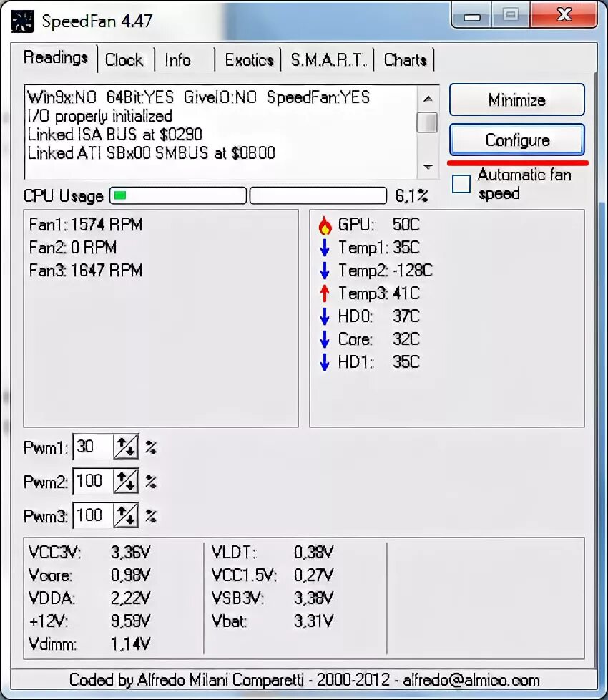Click the log line 'Linked ISA BUS at $0290'

tap(115, 135)
